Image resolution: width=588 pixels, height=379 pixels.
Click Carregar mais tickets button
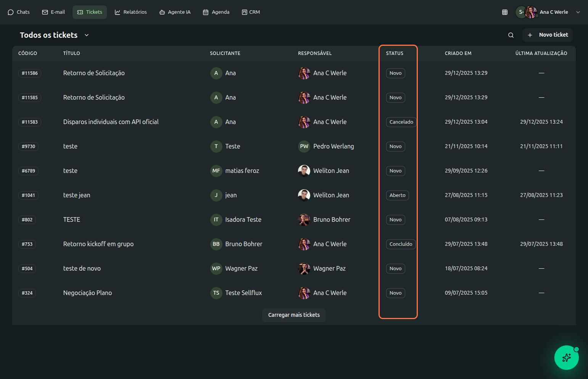pos(294,315)
